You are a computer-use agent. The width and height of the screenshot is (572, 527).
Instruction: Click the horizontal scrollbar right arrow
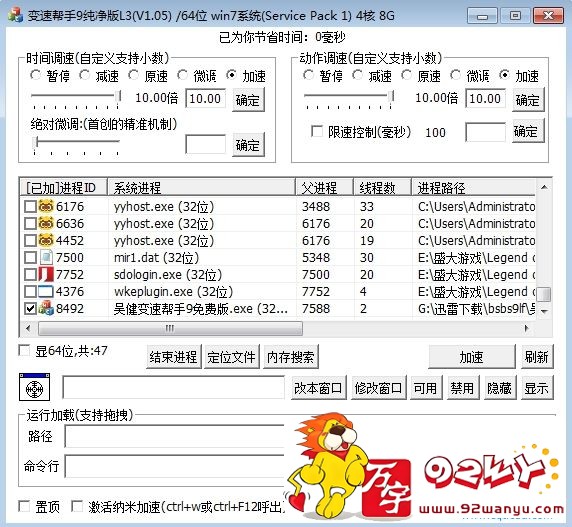point(526,328)
